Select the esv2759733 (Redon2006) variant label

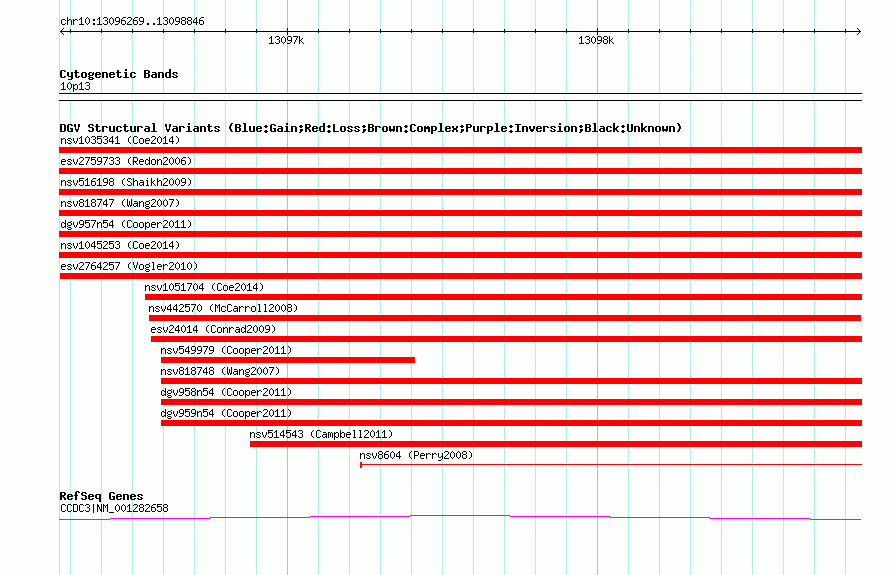126,161
